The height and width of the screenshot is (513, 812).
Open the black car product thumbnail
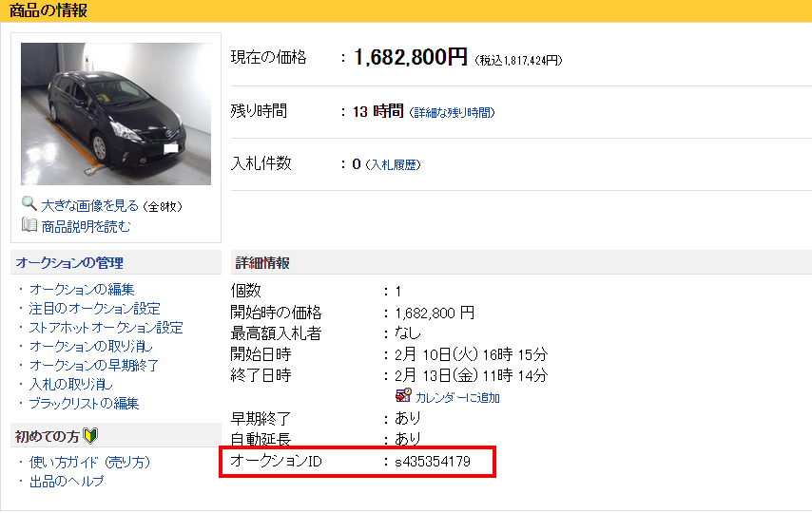point(116,114)
